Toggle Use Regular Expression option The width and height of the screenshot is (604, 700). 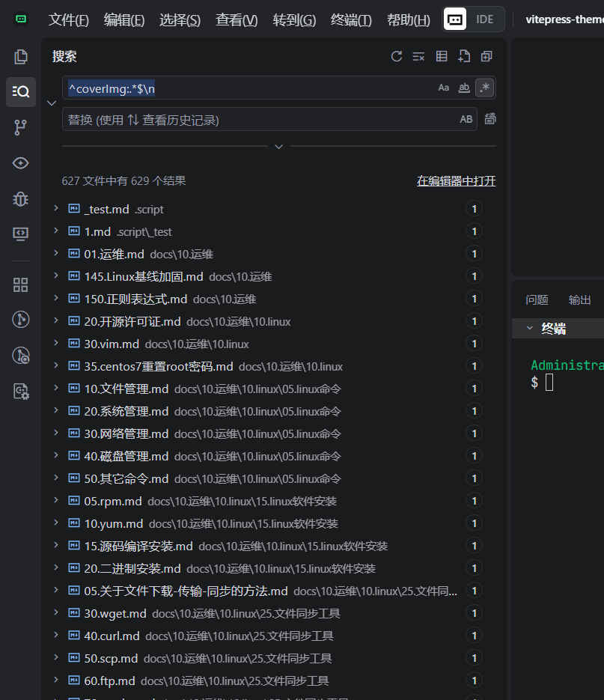coord(485,88)
